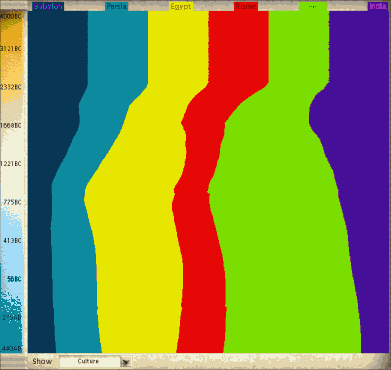Select the 1221BC timeline marker
391x370 pixels.
coord(11,164)
